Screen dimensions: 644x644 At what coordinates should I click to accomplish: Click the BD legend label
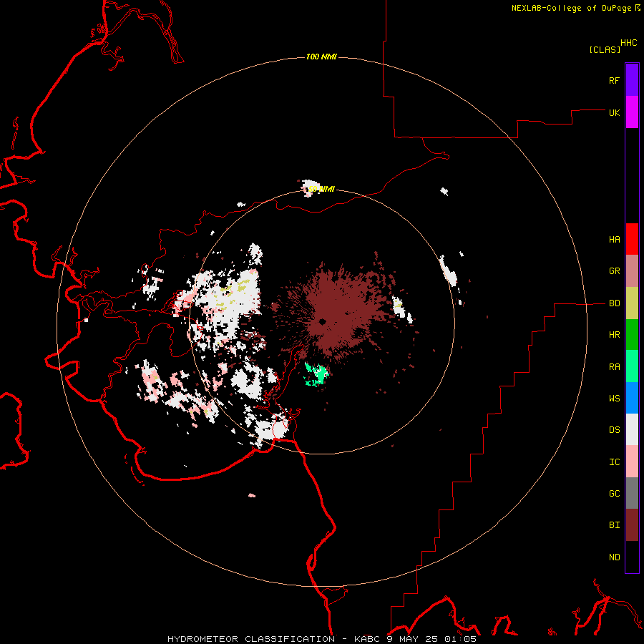pyautogui.click(x=614, y=303)
